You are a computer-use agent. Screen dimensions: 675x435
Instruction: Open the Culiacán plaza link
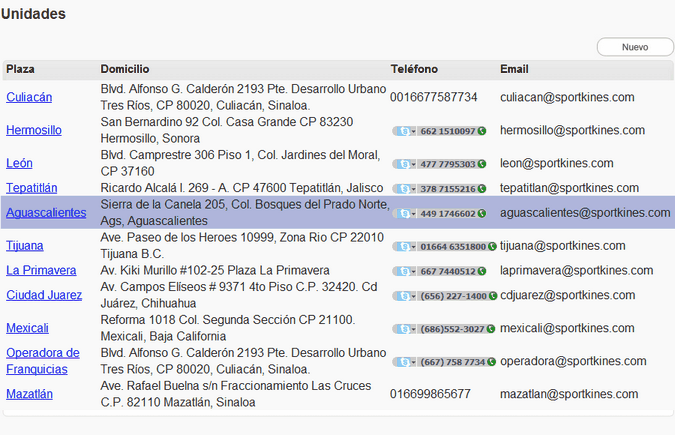pos(29,97)
